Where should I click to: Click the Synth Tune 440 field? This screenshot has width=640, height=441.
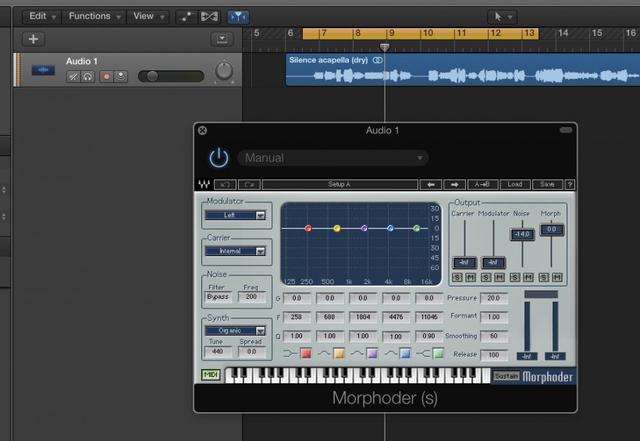pyautogui.click(x=218, y=352)
